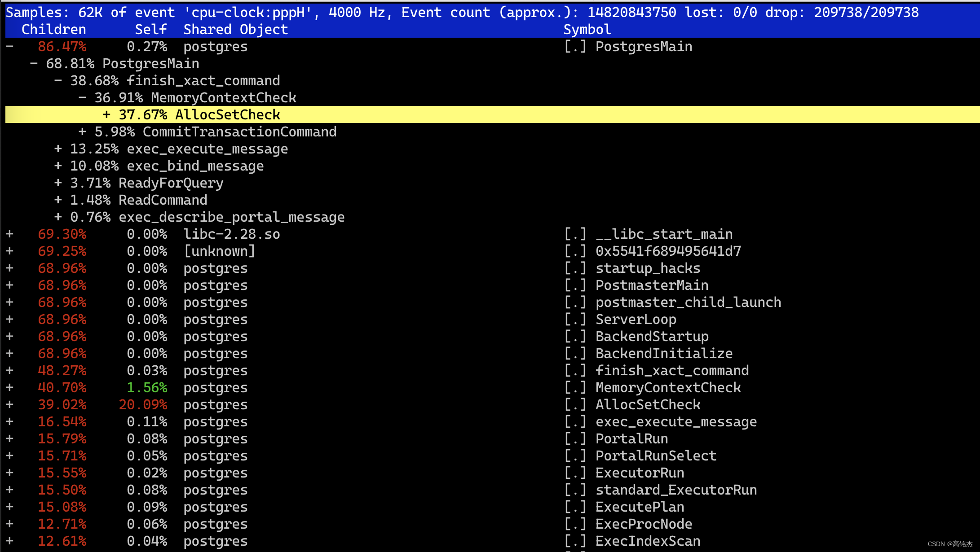Select the PostmasterMain symbol name

click(x=652, y=285)
